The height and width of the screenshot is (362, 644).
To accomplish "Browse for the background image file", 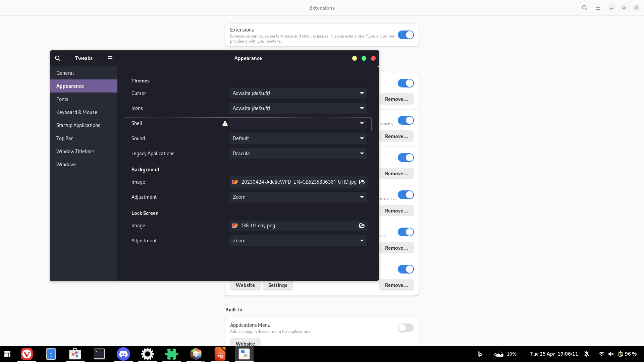I will [x=362, y=182].
